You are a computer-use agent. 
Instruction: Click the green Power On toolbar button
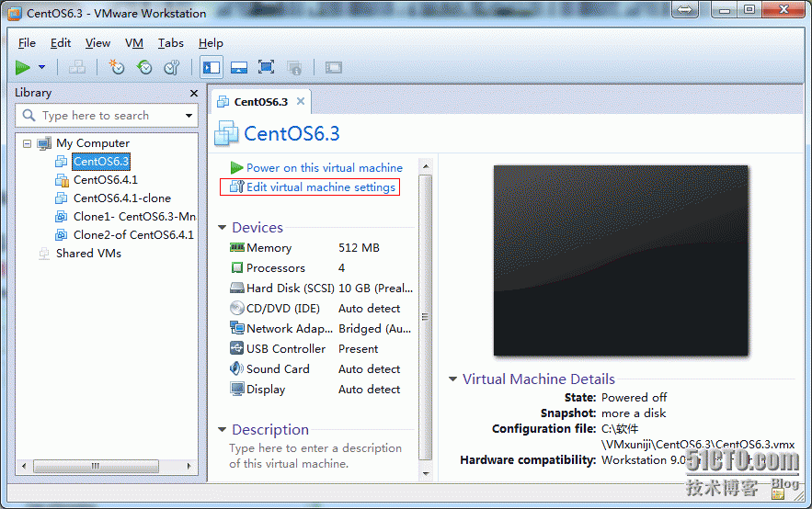point(23,67)
